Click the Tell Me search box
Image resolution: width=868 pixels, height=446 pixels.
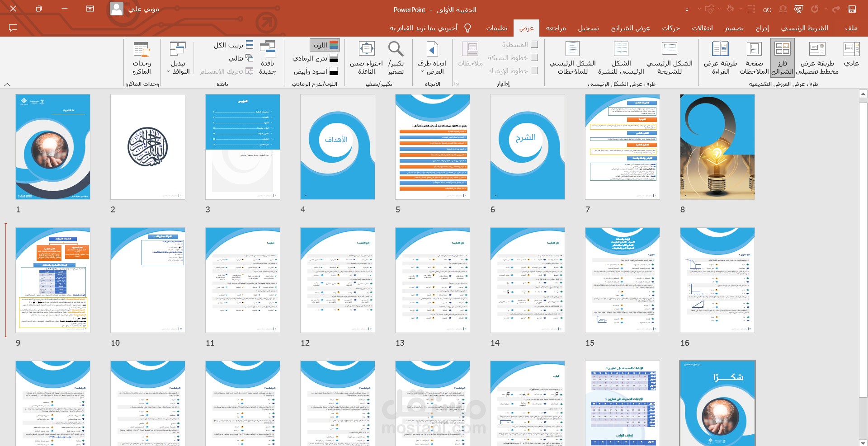424,28
